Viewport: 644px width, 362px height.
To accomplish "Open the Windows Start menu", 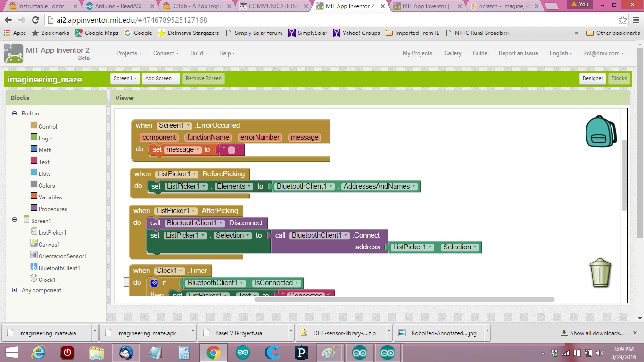I will (11, 353).
